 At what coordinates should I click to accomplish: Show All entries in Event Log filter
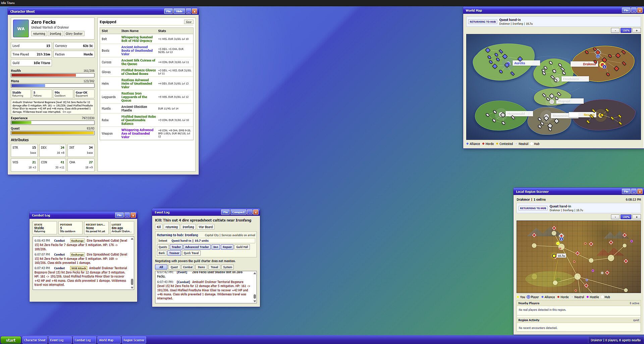(x=161, y=267)
